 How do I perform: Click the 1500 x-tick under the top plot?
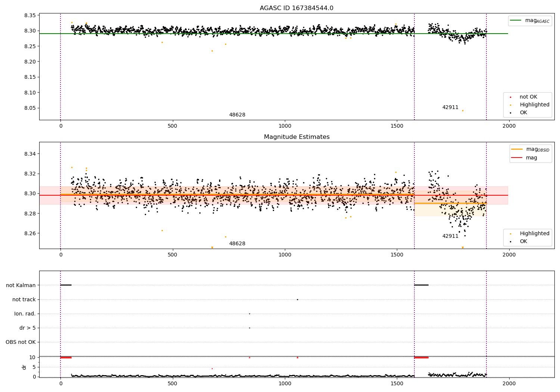(397, 126)
